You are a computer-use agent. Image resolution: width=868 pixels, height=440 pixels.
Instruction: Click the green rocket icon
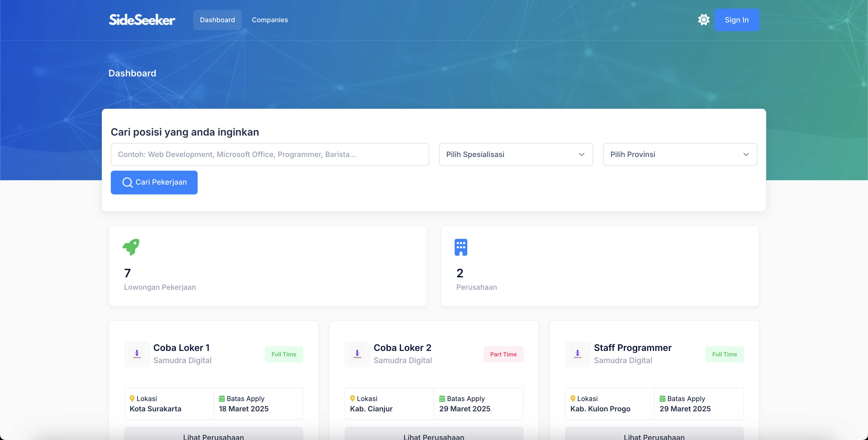pyautogui.click(x=131, y=247)
